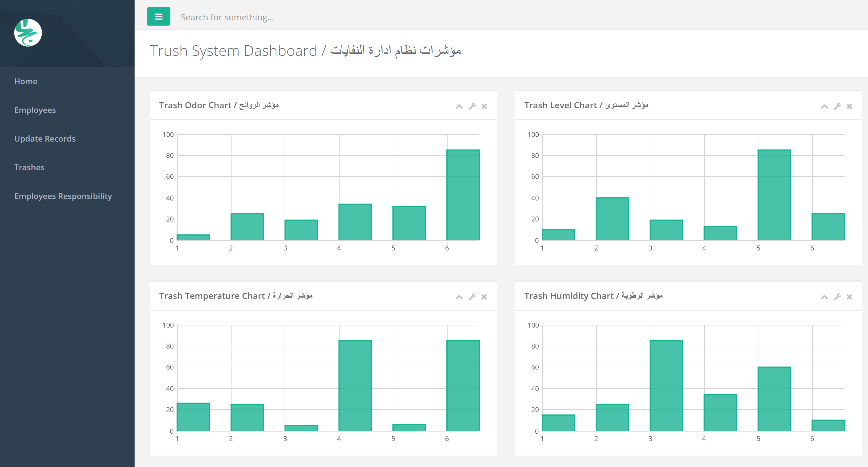Image resolution: width=868 pixels, height=467 pixels.
Task: Click bar 6 in Trash Odor Chart
Action: pos(463,195)
